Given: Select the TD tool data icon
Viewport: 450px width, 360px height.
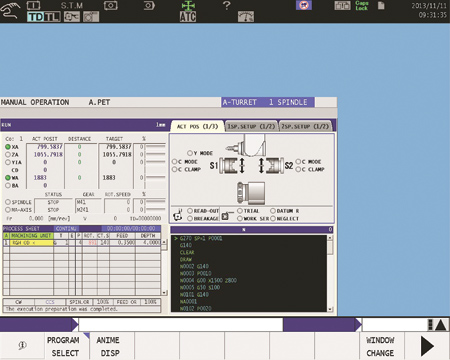Looking at the screenshot, I should (36, 17).
